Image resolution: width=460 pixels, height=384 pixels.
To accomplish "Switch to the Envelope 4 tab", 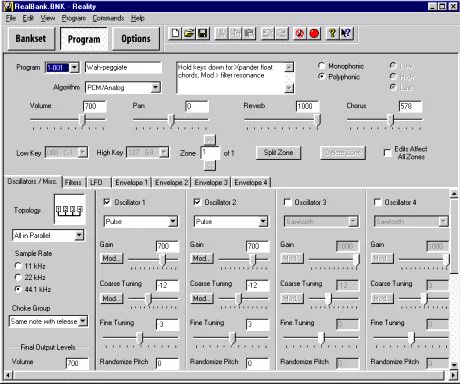I will (251, 182).
